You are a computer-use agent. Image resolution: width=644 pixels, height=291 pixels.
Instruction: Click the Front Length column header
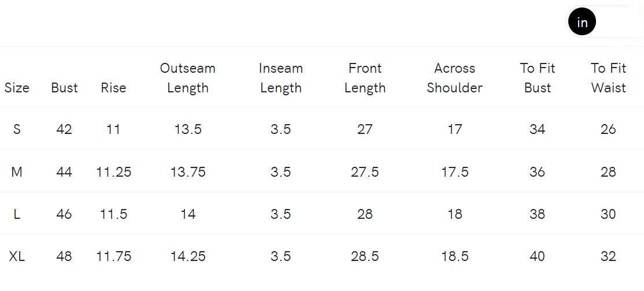pyautogui.click(x=365, y=78)
